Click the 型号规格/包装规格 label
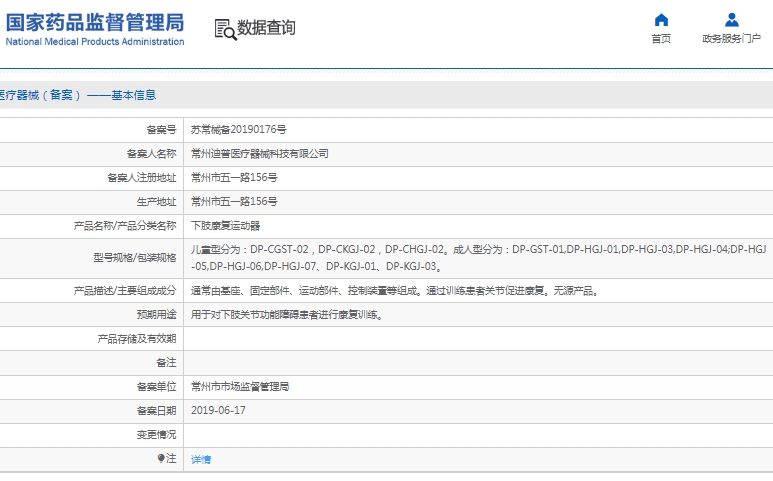The height and width of the screenshot is (481, 773). click(135, 258)
